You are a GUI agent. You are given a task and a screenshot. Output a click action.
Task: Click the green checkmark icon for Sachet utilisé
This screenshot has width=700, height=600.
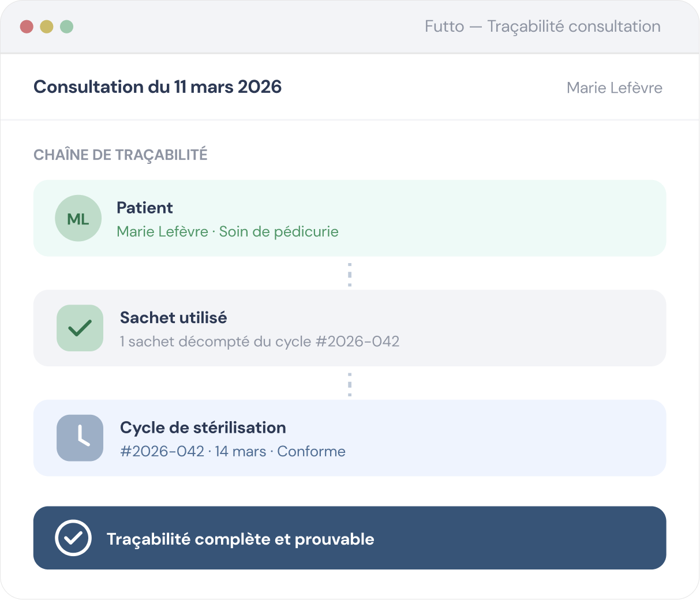pos(80,328)
